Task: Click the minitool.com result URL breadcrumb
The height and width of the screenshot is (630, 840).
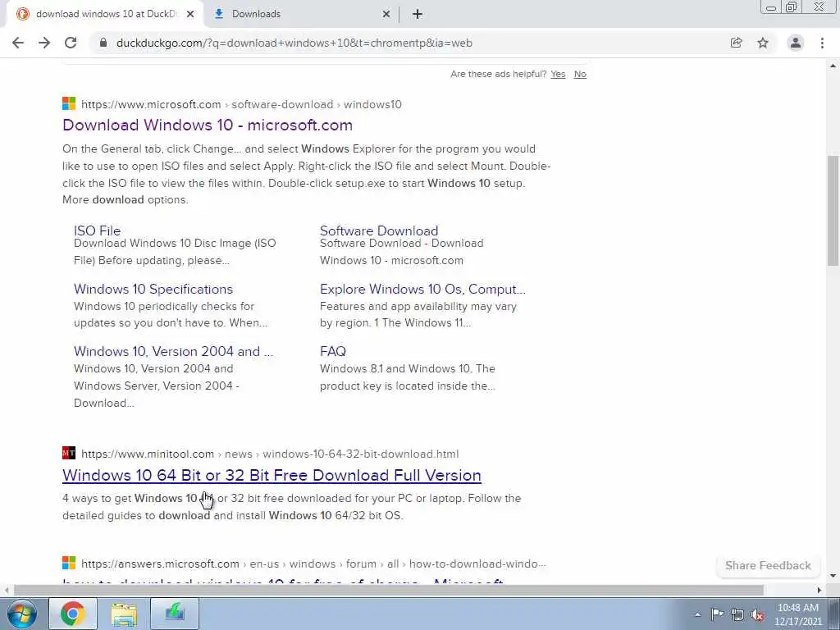Action: pos(270,454)
